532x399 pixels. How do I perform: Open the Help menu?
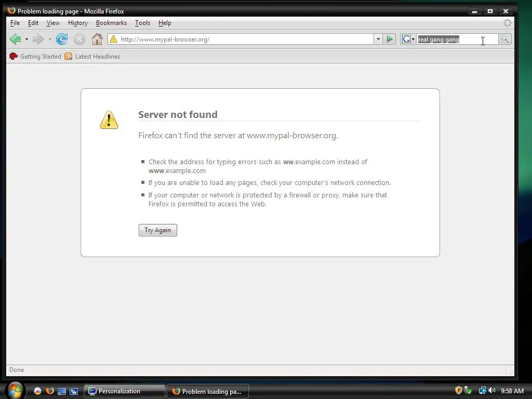(165, 23)
